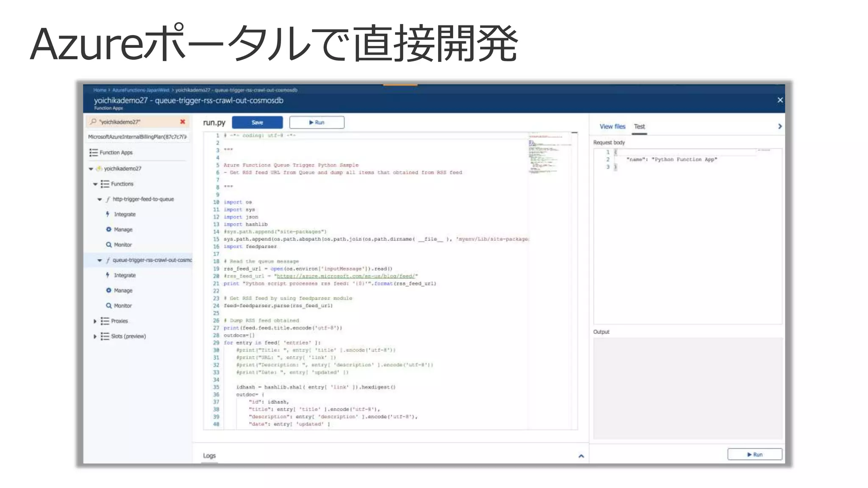Click lightning Integrate icon under queue-trigger function
Image resolution: width=868 pixels, height=488 pixels.
(x=108, y=275)
